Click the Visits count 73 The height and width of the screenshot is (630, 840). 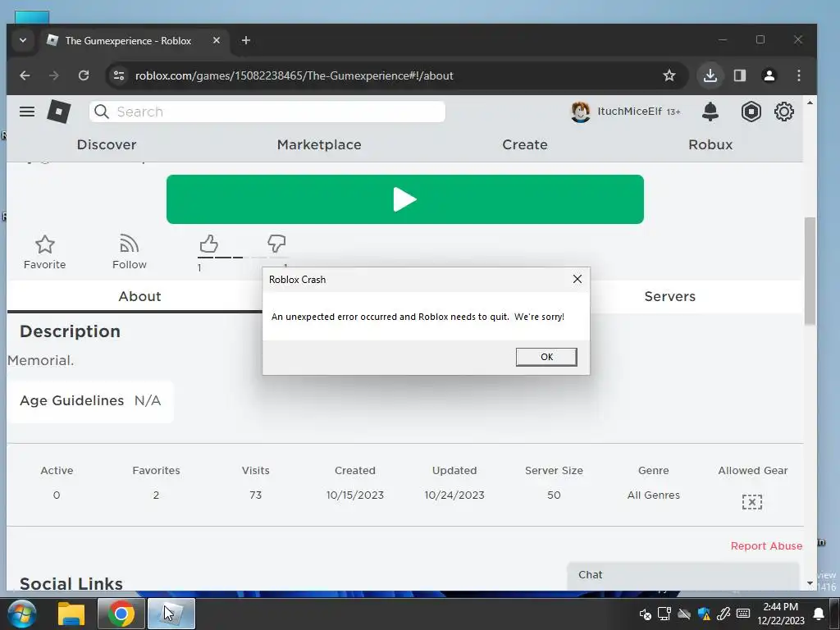[256, 495]
